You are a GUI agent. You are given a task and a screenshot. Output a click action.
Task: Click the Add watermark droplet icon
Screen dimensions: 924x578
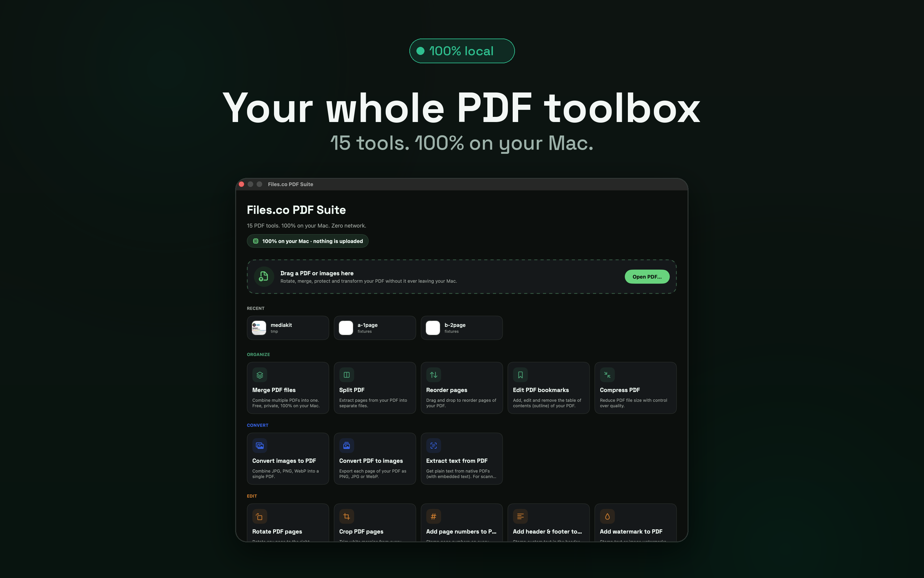(x=607, y=516)
